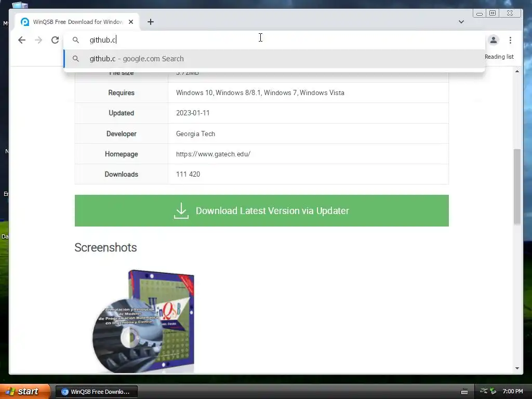Open the Reading list panel
532x399 pixels.
[499, 57]
